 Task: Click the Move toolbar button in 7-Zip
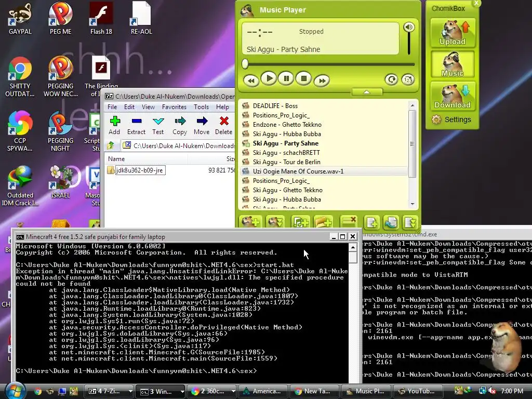(x=202, y=125)
